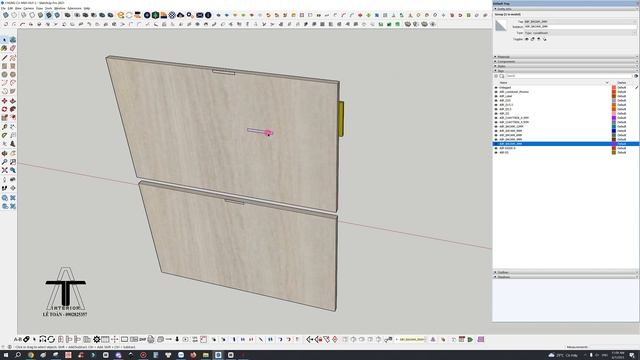The height and width of the screenshot is (360, 640).
Task: Open the Windows Start button
Action: point(5,355)
